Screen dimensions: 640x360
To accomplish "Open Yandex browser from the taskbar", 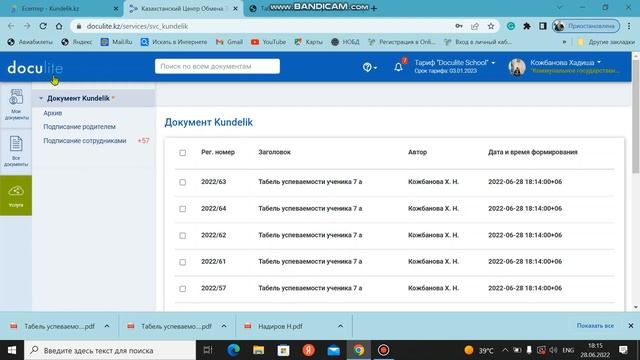I will click(309, 350).
